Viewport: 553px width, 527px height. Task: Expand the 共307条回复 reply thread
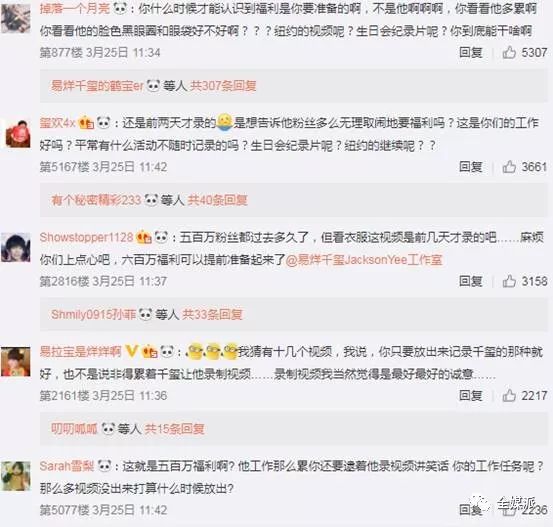223,86
